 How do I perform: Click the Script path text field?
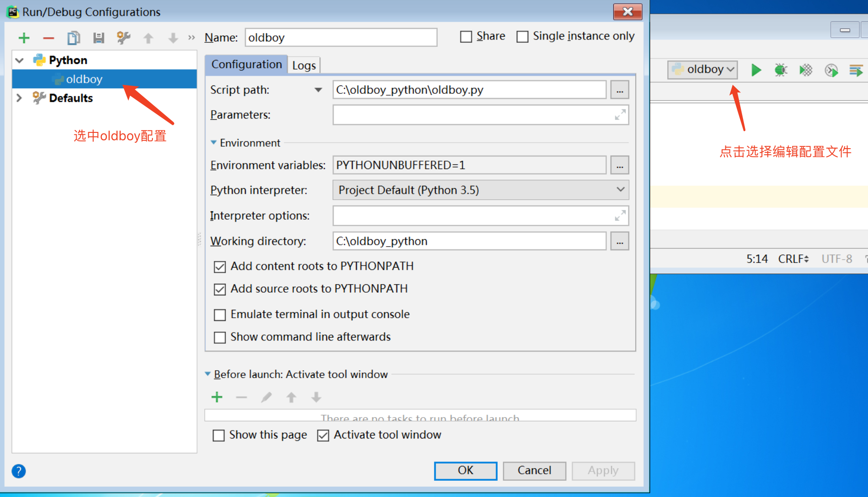[x=469, y=90]
